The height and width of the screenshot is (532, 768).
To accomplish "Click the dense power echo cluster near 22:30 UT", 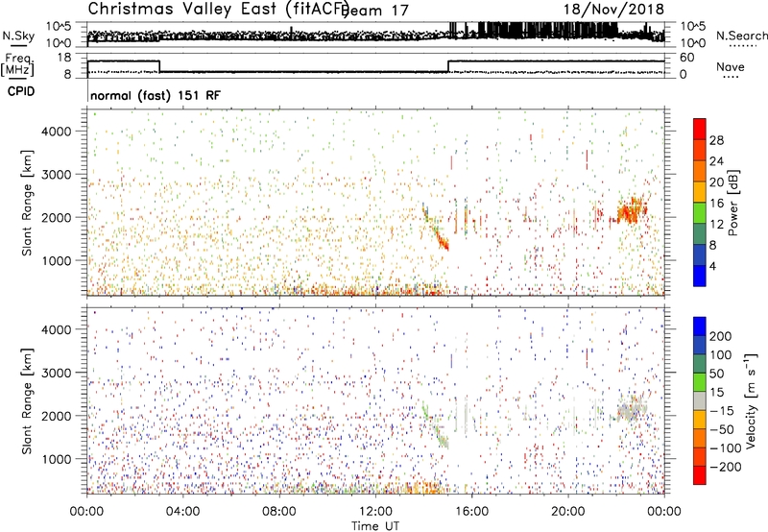I will coord(631,211).
